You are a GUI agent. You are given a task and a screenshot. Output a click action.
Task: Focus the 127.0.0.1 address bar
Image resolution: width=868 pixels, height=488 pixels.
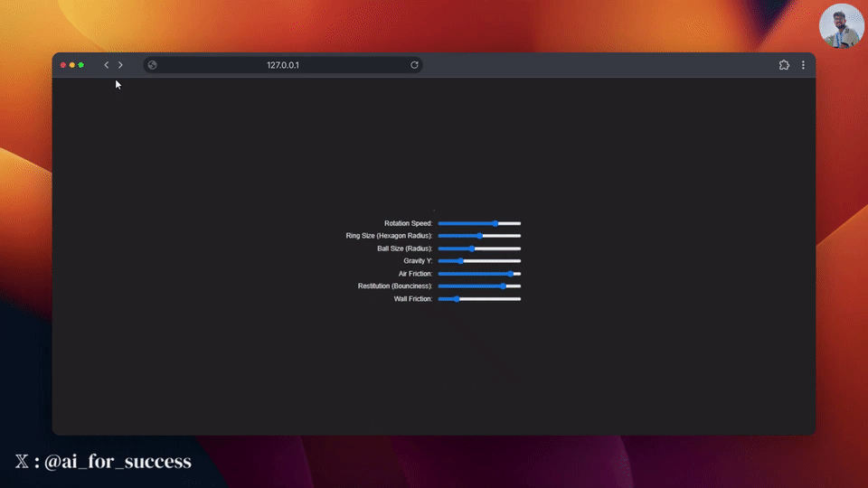tap(282, 65)
